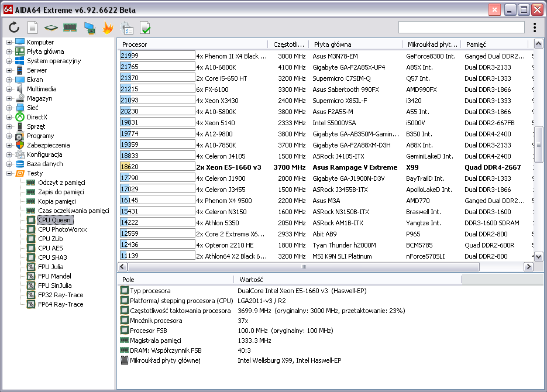Open the three-dot menu button
The width and height of the screenshot is (547, 392).
(535, 27)
